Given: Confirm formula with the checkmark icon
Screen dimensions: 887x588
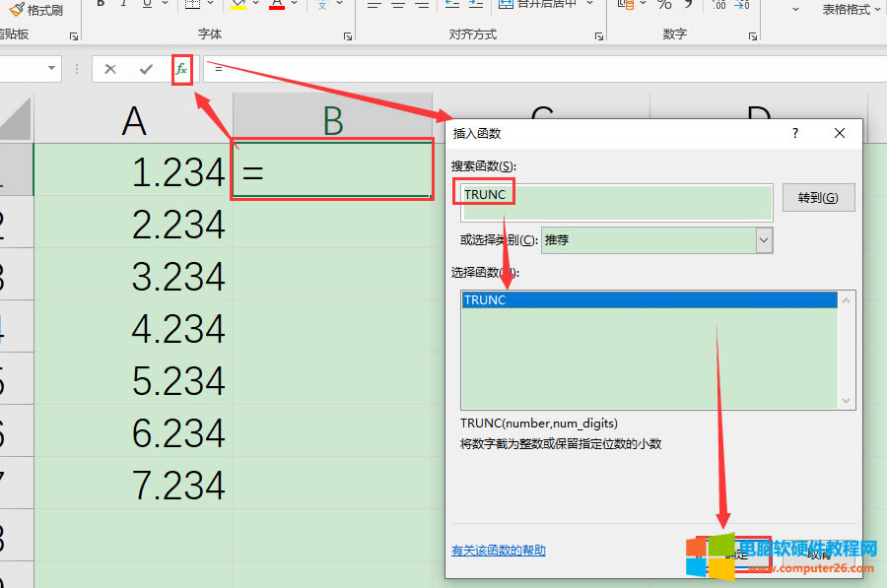Looking at the screenshot, I should 146,69.
